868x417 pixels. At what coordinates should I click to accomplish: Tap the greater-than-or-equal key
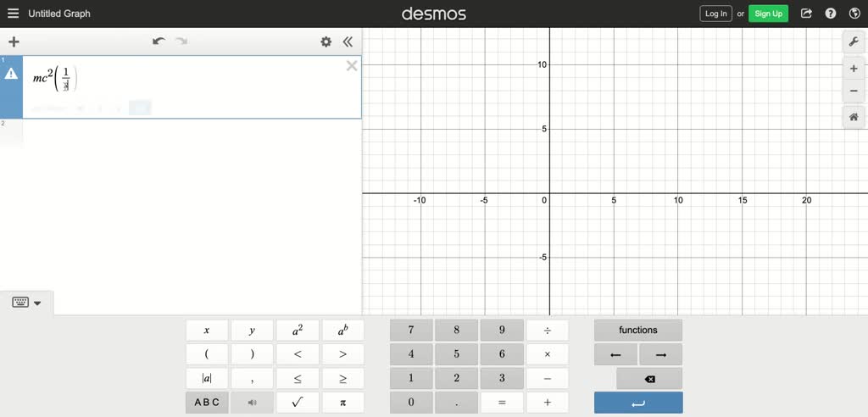point(343,379)
